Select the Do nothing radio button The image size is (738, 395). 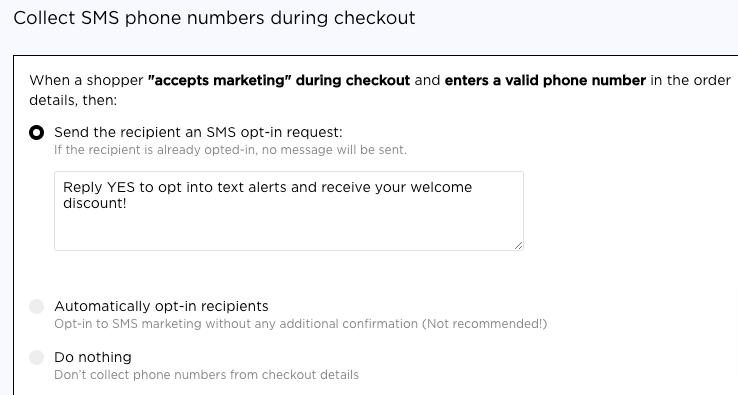click(37, 357)
